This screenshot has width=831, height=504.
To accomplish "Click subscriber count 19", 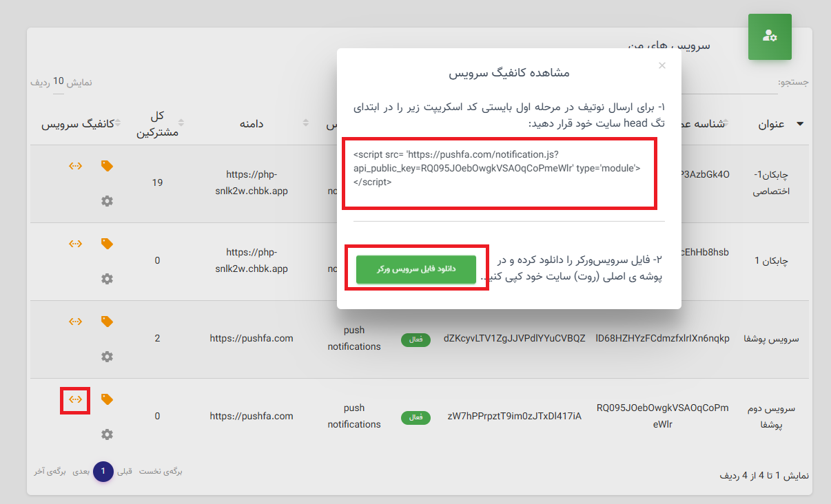I will point(158,182).
